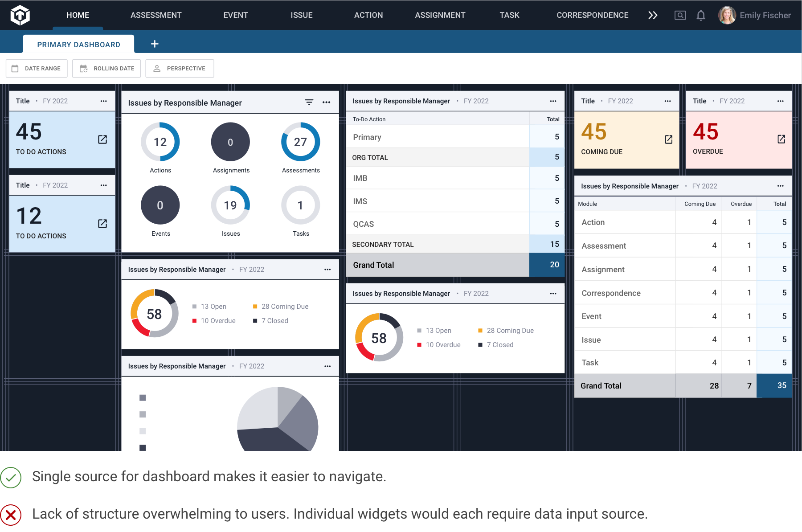Select the PRIMARY DASHBOARD tab

pyautogui.click(x=78, y=44)
